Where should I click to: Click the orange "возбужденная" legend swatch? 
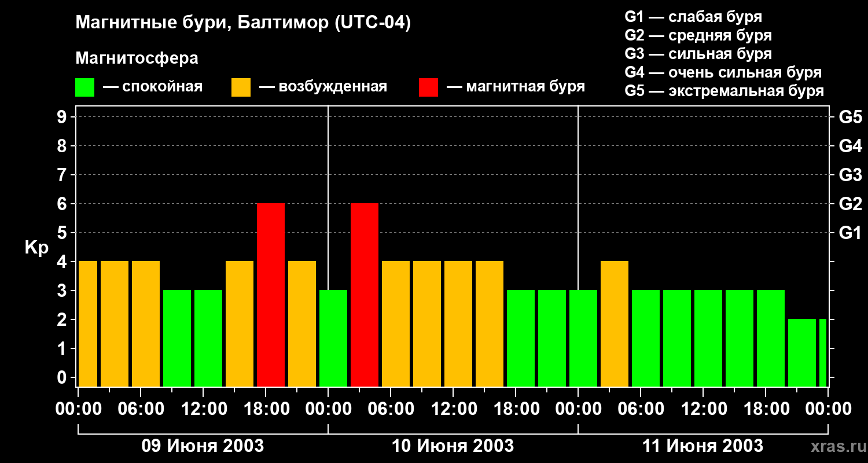tap(241, 87)
